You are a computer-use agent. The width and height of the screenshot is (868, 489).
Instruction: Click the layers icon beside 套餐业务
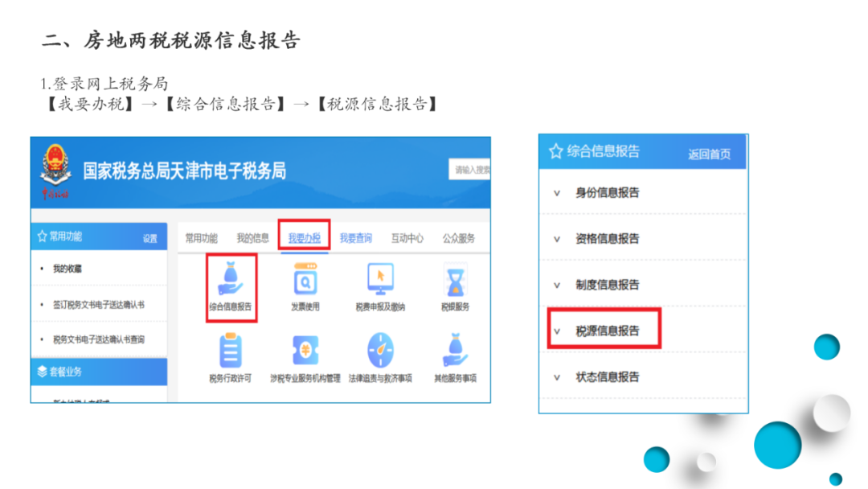click(x=42, y=372)
